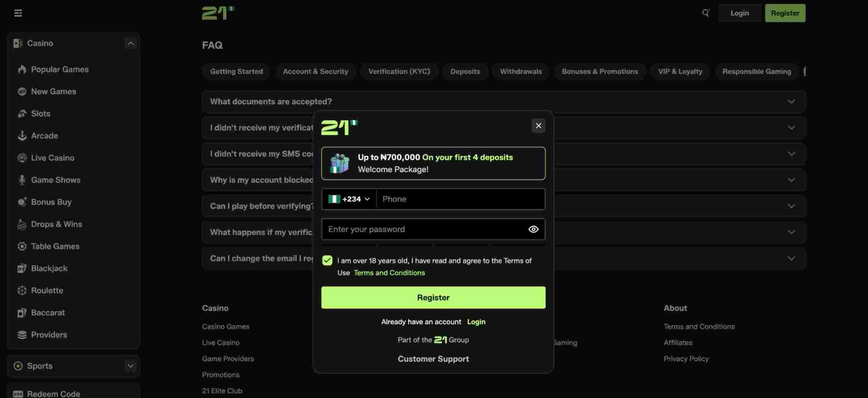Close the registration dialog
The image size is (868, 398).
coord(538,126)
